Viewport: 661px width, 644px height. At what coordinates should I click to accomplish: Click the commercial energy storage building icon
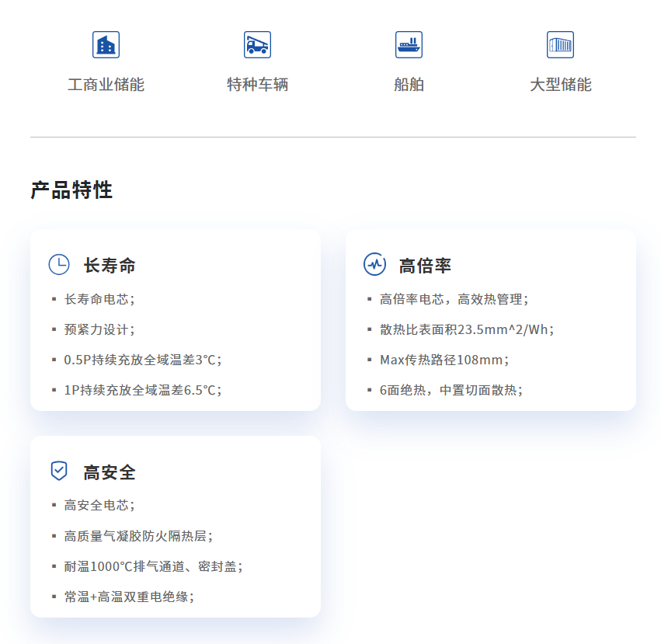(x=106, y=45)
